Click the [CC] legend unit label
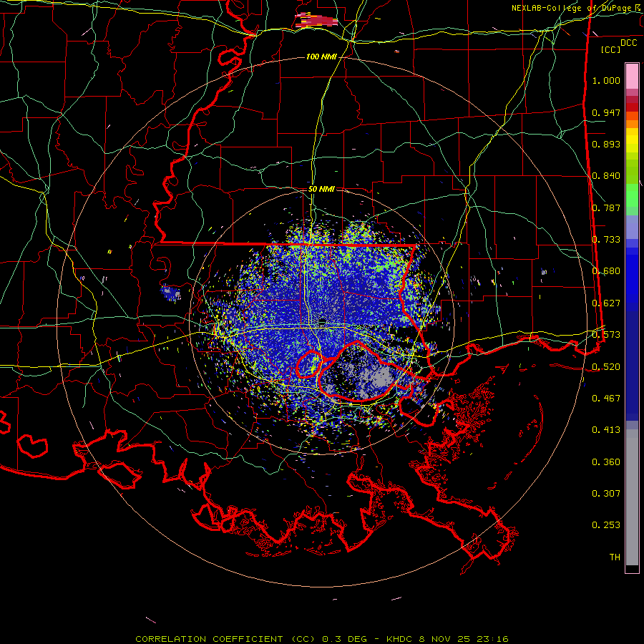This screenshot has width=644, height=644. pos(610,49)
